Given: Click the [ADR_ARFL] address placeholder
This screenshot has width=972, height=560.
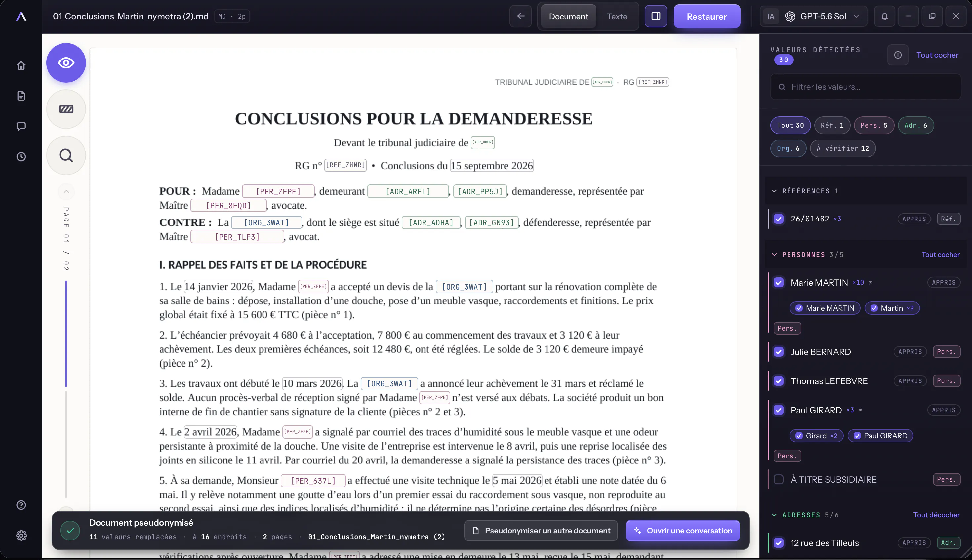Looking at the screenshot, I should [408, 191].
